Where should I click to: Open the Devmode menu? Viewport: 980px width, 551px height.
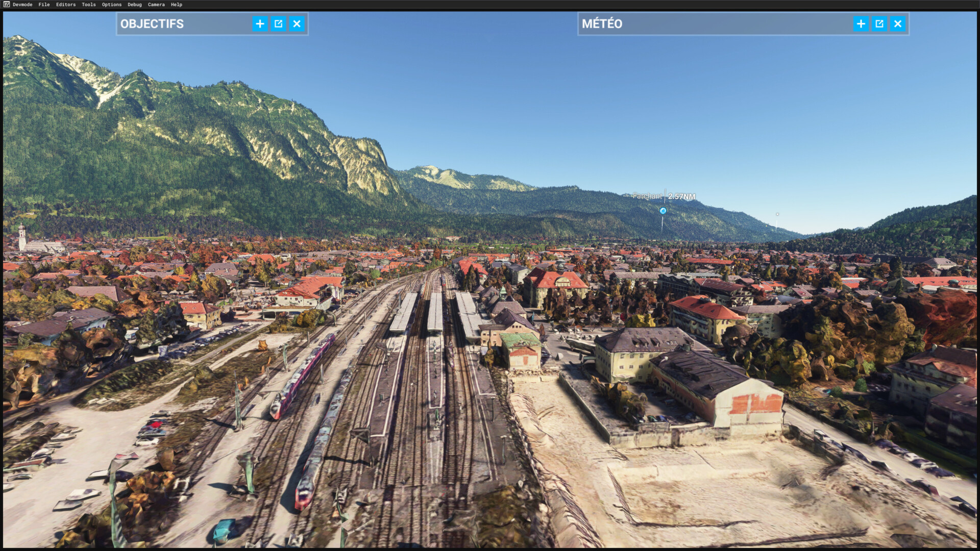[22, 5]
